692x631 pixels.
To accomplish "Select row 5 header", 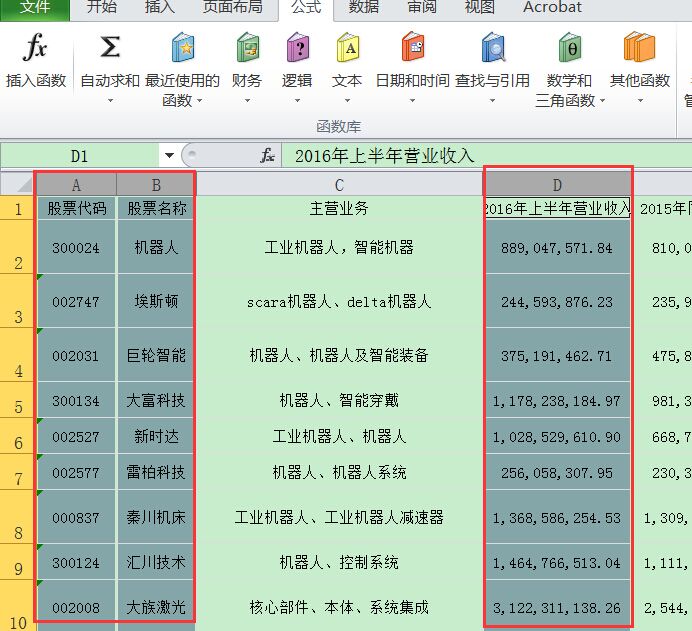I will pyautogui.click(x=18, y=400).
